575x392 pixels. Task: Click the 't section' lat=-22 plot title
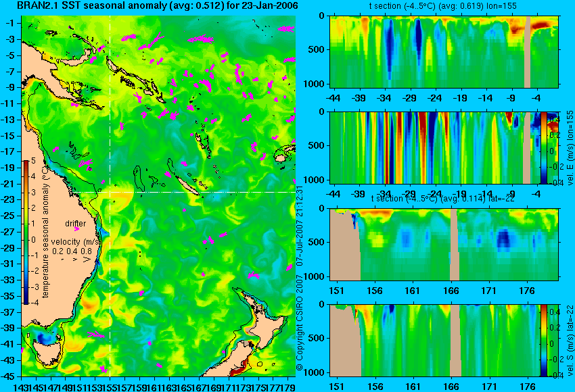(443, 199)
